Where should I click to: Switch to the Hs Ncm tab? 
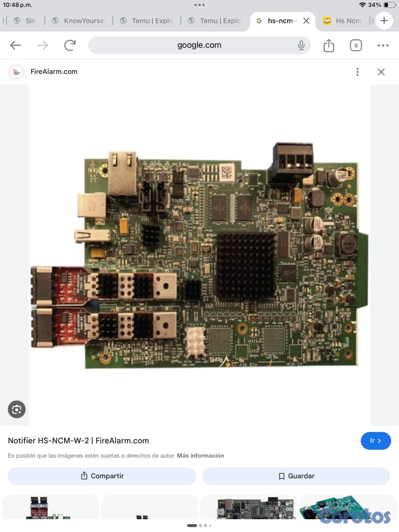coord(343,21)
